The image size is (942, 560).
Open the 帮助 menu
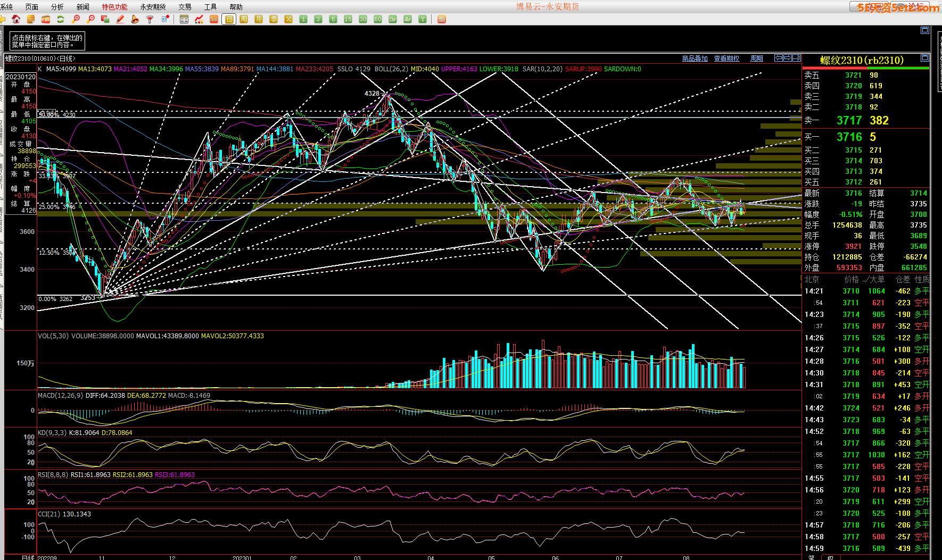236,7
